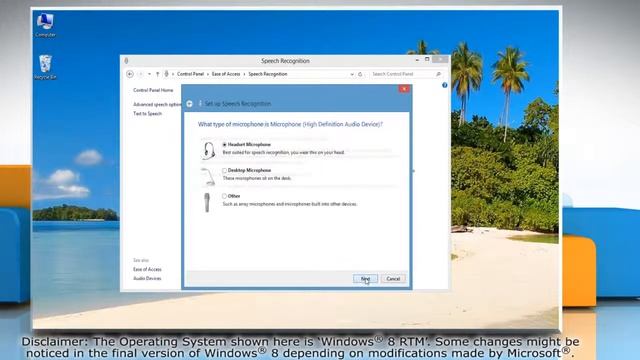Click the forward arrow in Control Panel window
Viewport: 640px width, 360px height.
(140, 74)
